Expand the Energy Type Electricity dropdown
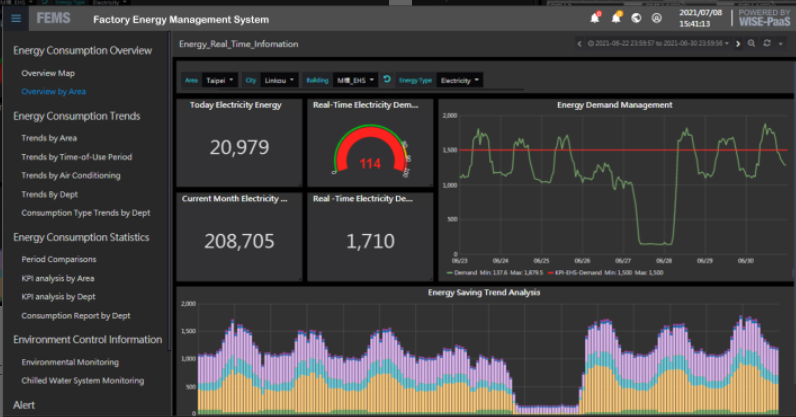 coord(460,79)
